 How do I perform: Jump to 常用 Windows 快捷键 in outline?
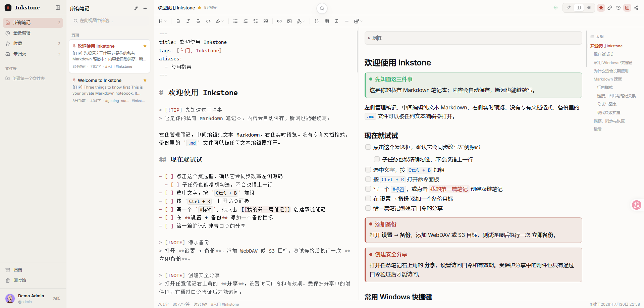tap(612, 63)
